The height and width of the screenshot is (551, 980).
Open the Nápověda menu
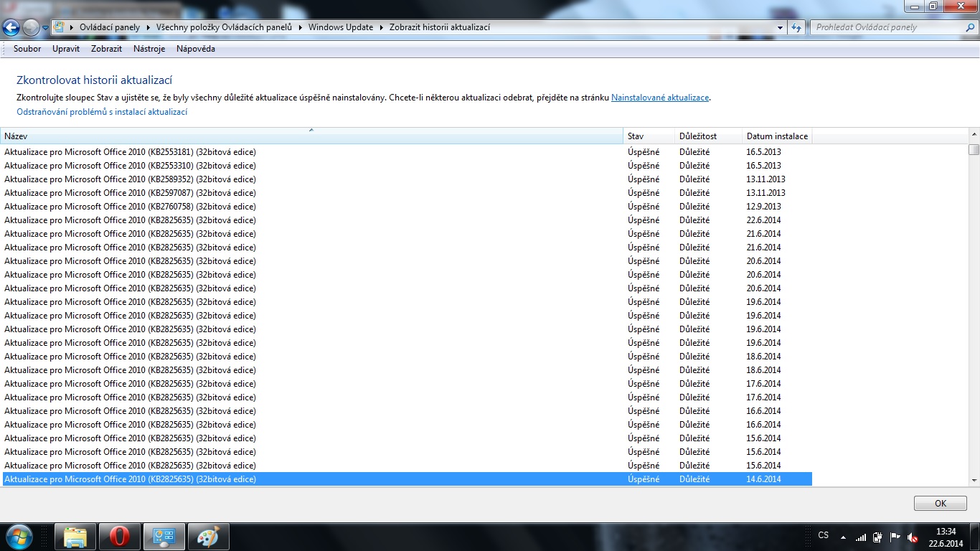pos(196,49)
